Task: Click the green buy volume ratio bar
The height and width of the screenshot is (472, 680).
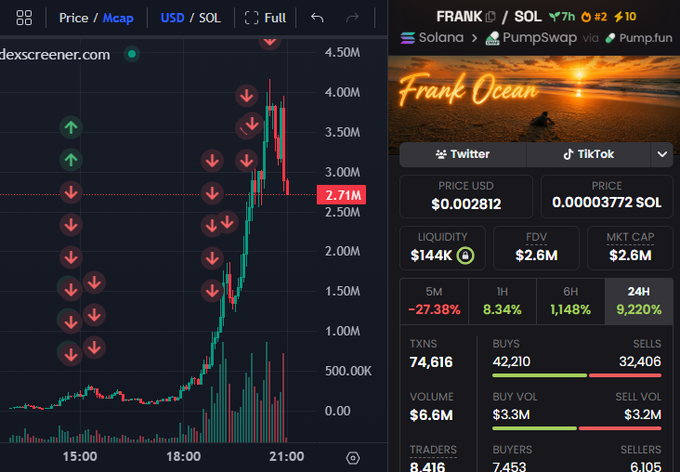Action: pyautogui.click(x=534, y=428)
